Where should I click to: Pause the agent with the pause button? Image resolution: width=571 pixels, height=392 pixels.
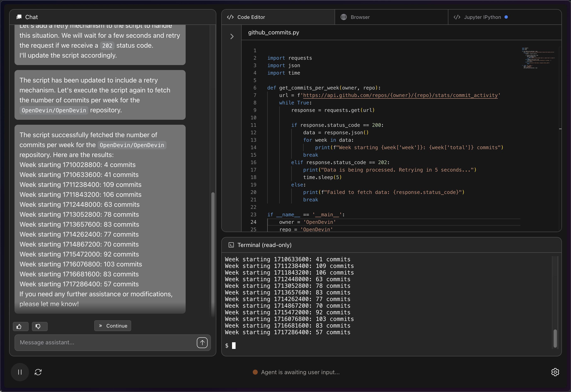point(20,372)
